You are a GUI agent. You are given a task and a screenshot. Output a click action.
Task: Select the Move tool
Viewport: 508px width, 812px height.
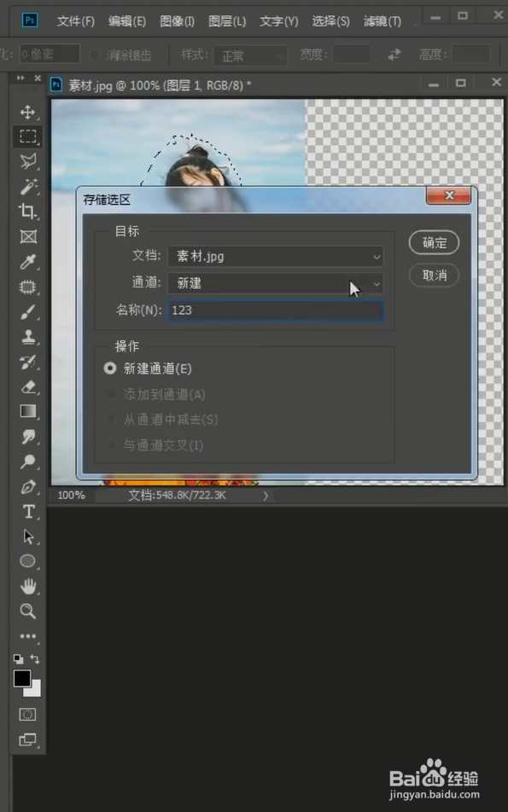(27, 112)
